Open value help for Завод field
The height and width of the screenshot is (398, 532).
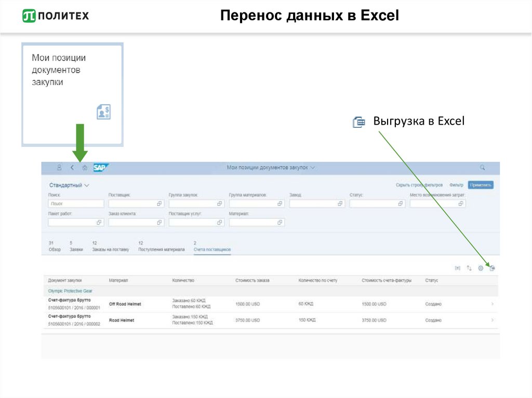click(340, 204)
